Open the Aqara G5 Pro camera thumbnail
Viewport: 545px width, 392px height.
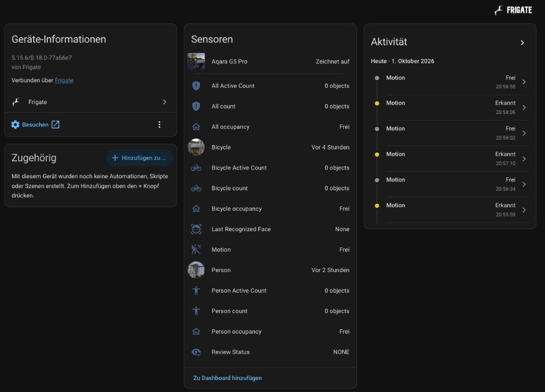click(x=196, y=62)
